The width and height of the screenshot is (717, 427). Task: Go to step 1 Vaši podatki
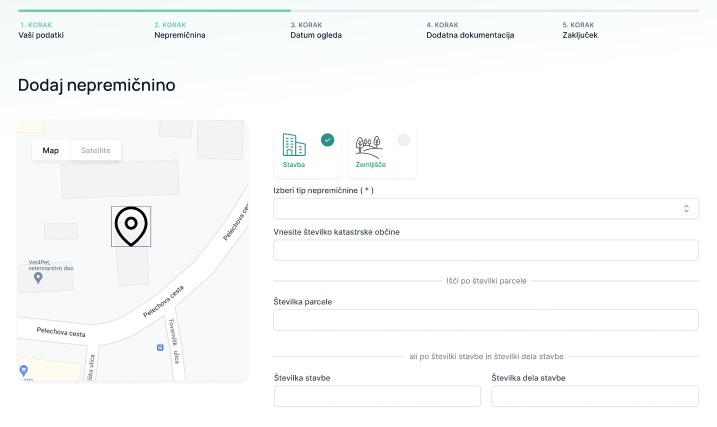coord(41,30)
